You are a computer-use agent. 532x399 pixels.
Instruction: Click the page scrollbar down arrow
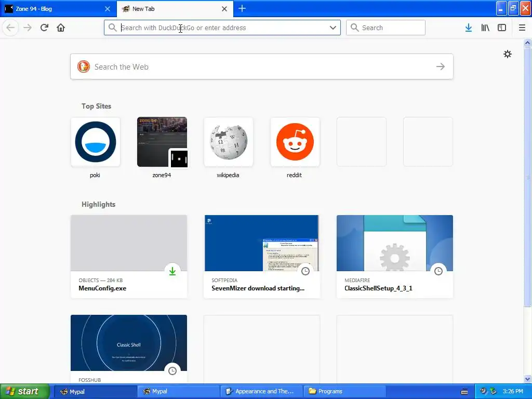click(x=527, y=379)
